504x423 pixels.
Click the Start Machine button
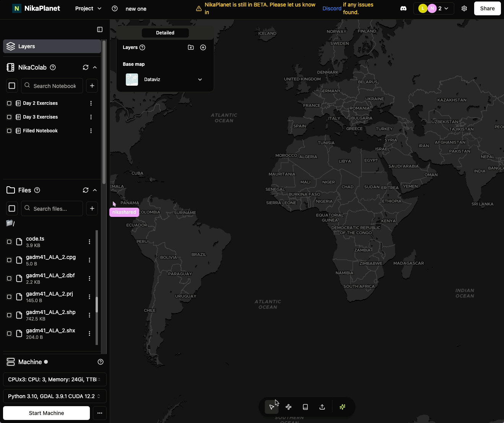click(46, 413)
